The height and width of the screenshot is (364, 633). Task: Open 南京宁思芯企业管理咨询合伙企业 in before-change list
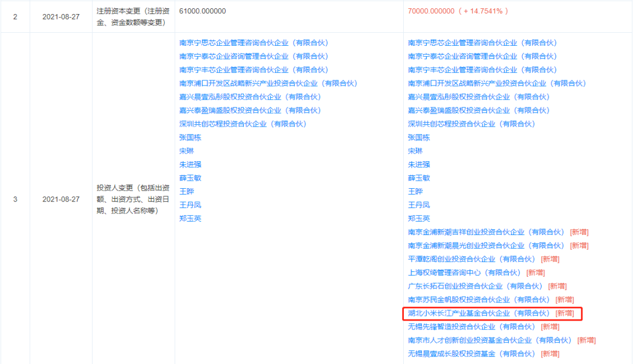click(254, 43)
